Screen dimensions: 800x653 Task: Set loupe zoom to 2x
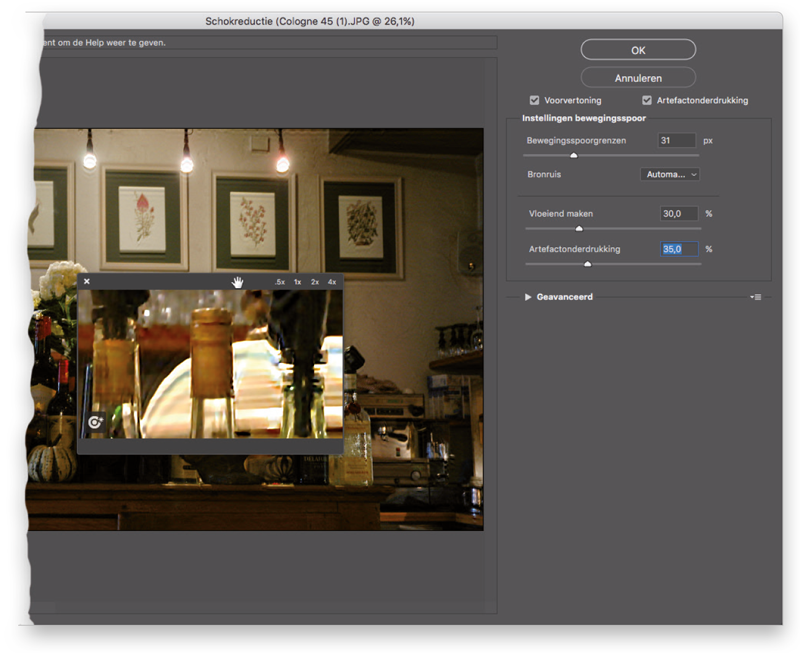tap(315, 282)
